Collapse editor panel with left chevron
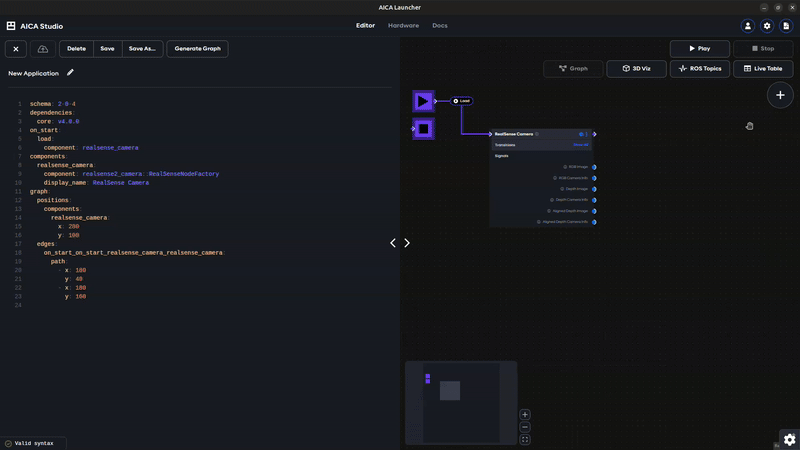Image resolution: width=800 pixels, height=450 pixels. 393,243
